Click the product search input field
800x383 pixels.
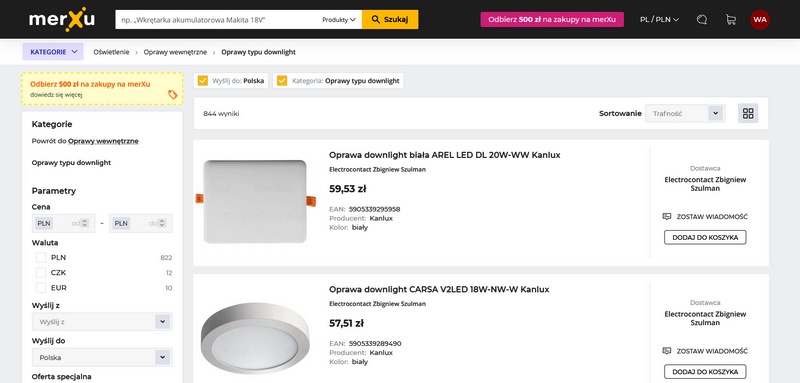click(x=218, y=19)
